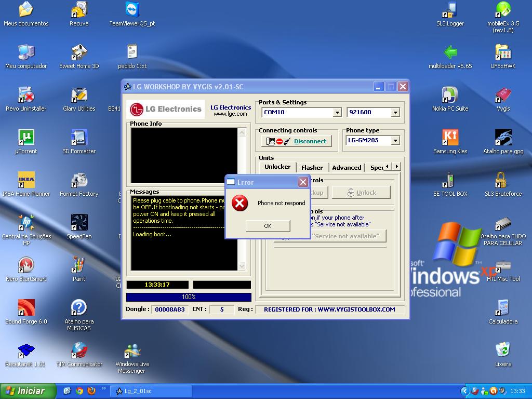Expand hidden system tray icons arrow
The height and width of the screenshot is (405, 532).
point(464,391)
